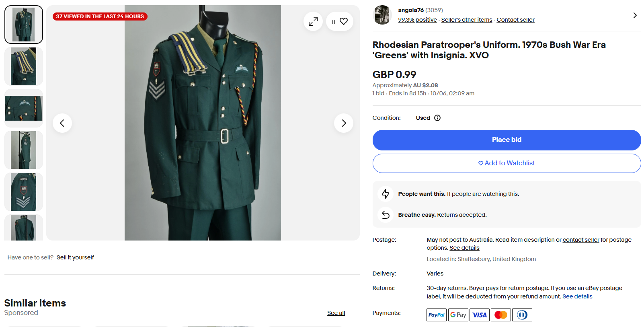Click the Visa payment icon
644x327 pixels.
[x=479, y=315]
